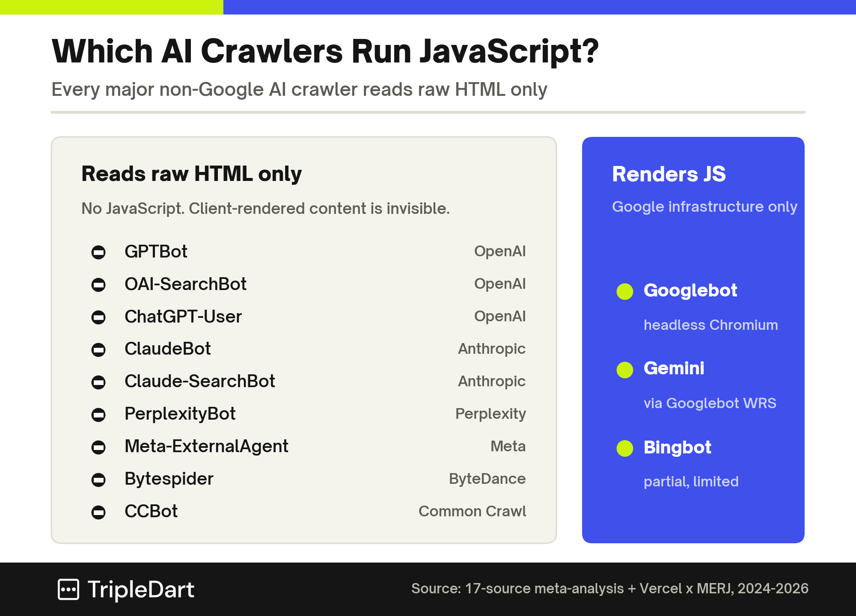Screen dimensions: 856x616
Task: Click the source citation in the footer
Action: click(x=610, y=589)
